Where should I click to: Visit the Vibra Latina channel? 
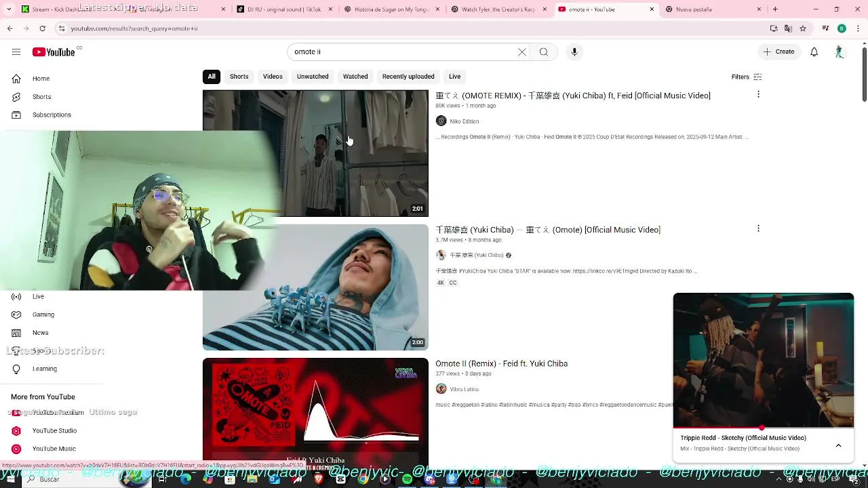pos(465,390)
